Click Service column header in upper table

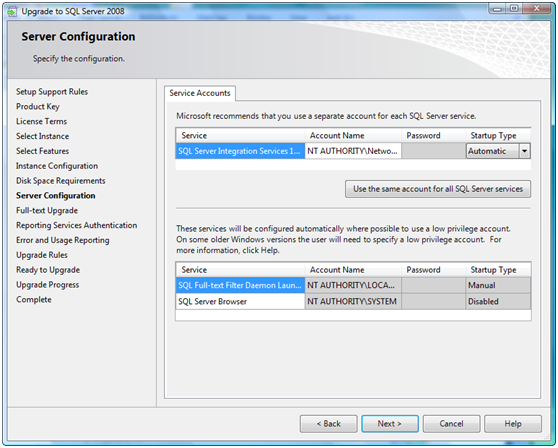(x=240, y=136)
